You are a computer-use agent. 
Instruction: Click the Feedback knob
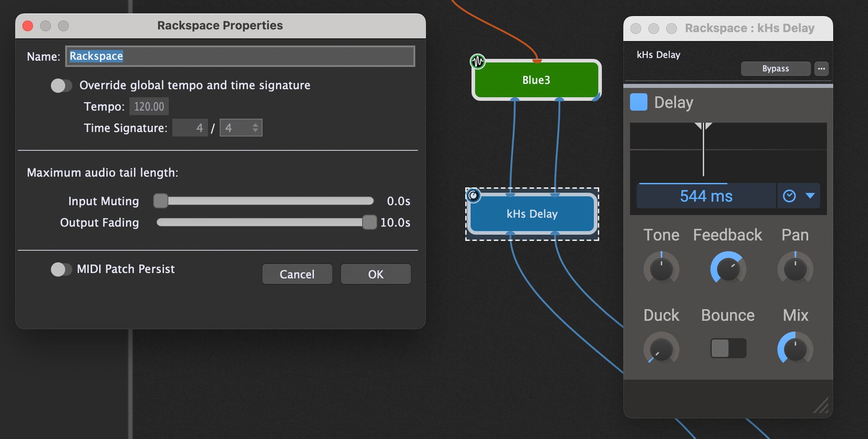click(x=728, y=269)
